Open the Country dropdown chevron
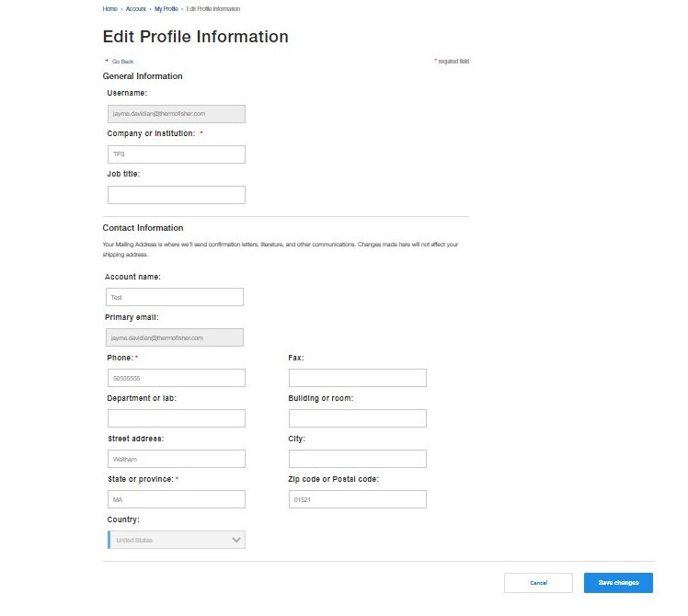Viewport: 688px width, 616px height. [x=236, y=540]
